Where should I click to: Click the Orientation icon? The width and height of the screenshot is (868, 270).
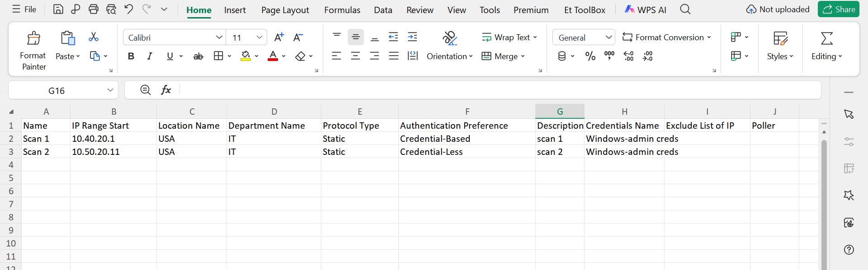(449, 38)
